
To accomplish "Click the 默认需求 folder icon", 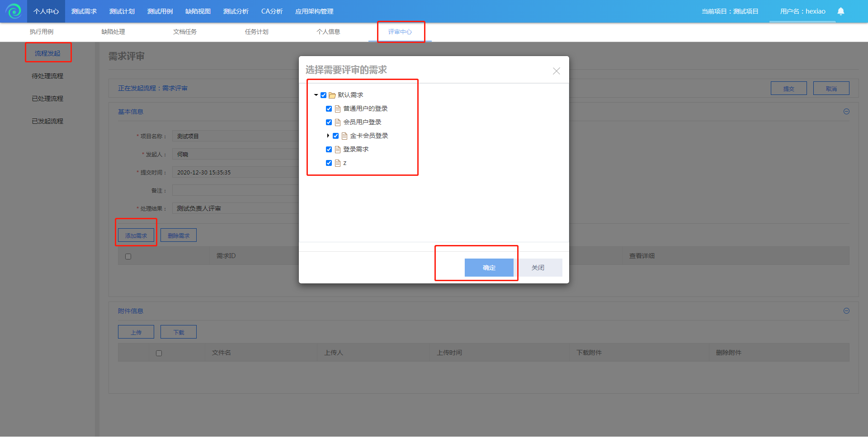I will tap(332, 95).
